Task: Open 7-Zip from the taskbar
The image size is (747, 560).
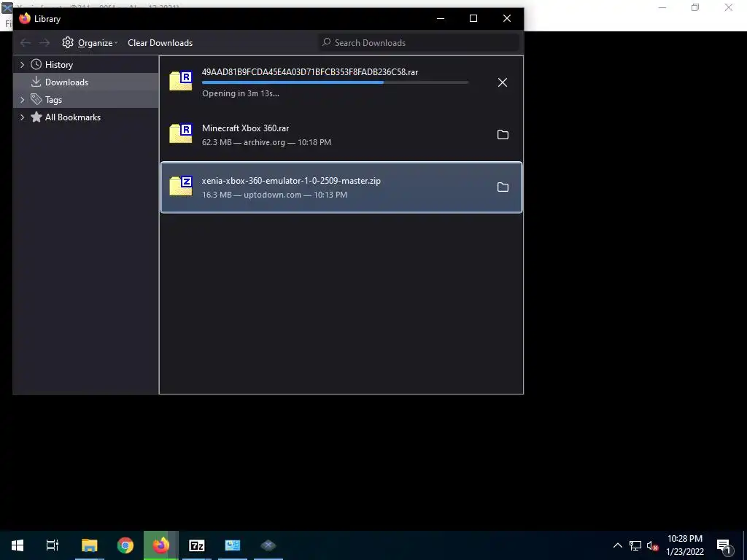Action: click(197, 545)
